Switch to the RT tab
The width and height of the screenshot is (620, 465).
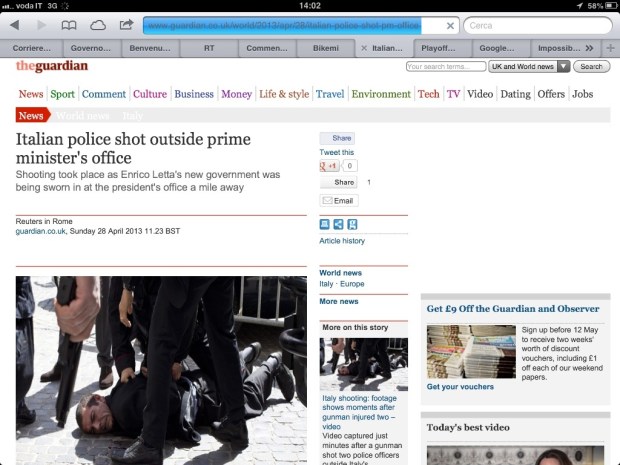tap(209, 48)
